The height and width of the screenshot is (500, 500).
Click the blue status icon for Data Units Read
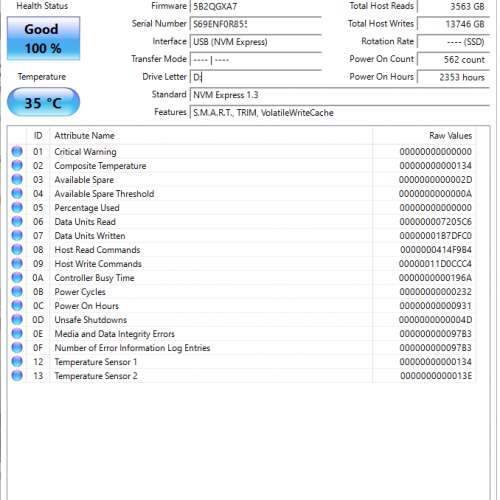click(17, 221)
